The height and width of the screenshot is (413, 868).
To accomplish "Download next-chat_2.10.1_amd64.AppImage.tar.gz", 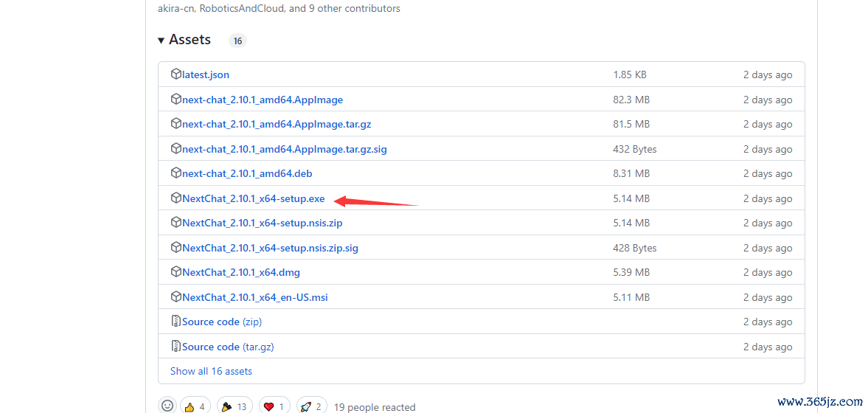I will pos(277,124).
